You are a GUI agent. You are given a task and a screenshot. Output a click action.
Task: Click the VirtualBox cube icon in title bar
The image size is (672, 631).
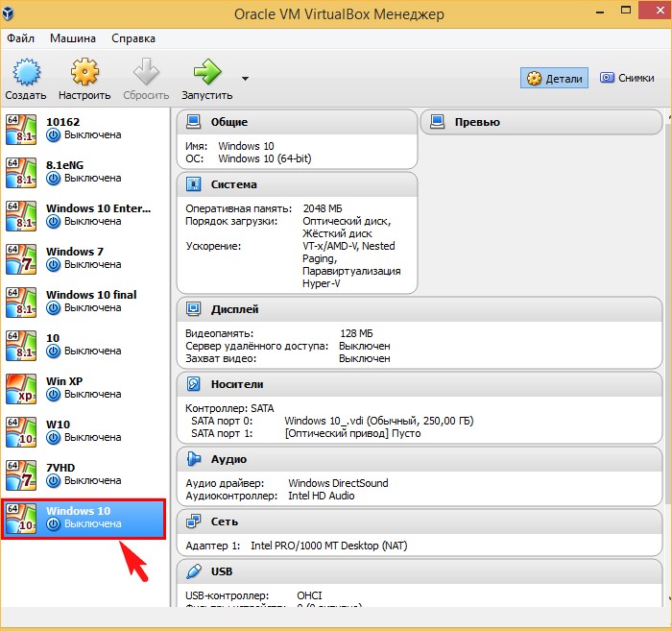pos(8,12)
